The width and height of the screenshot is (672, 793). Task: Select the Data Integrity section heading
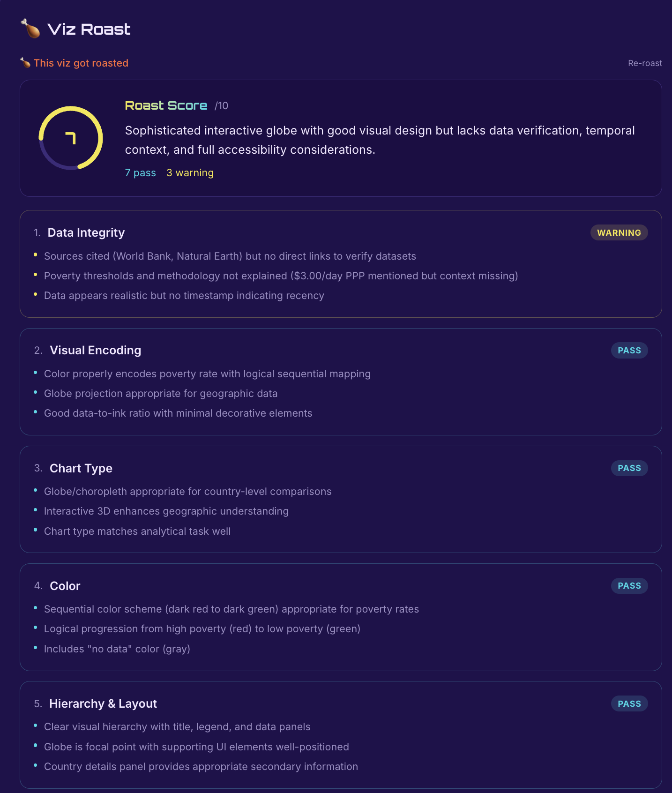(x=86, y=233)
